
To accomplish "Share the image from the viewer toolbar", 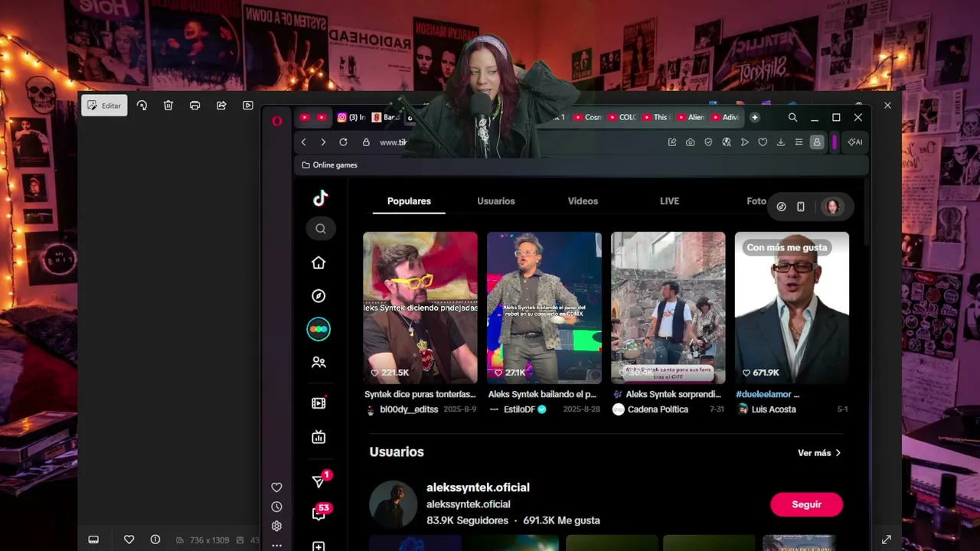I will [x=221, y=106].
